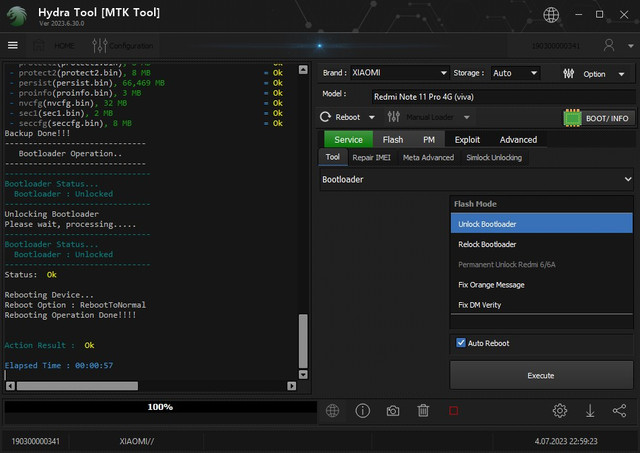
Task: Click the Option sliders icon
Action: coord(569,73)
